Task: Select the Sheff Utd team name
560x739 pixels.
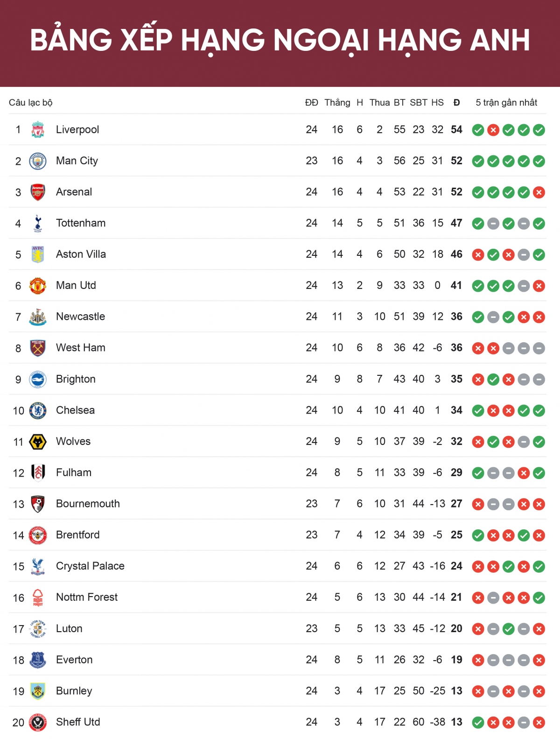Action: 78,722
